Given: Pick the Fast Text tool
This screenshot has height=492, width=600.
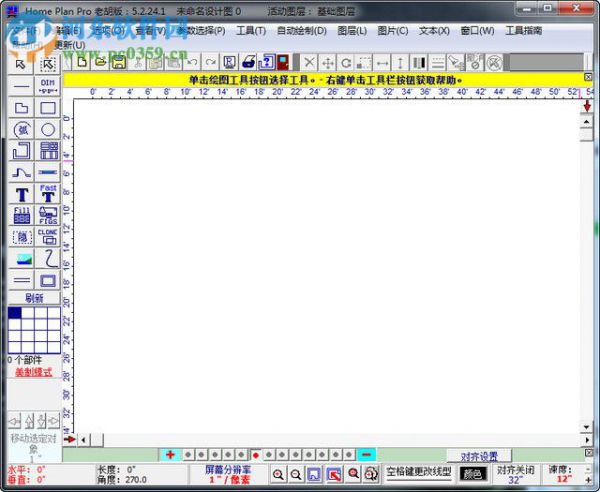Looking at the screenshot, I should pos(48,194).
